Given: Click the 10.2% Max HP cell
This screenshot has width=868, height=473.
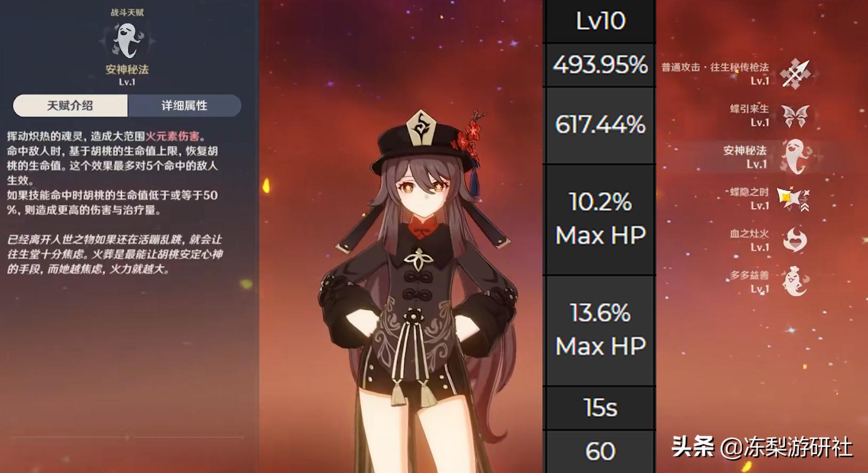Looking at the screenshot, I should click(x=600, y=219).
